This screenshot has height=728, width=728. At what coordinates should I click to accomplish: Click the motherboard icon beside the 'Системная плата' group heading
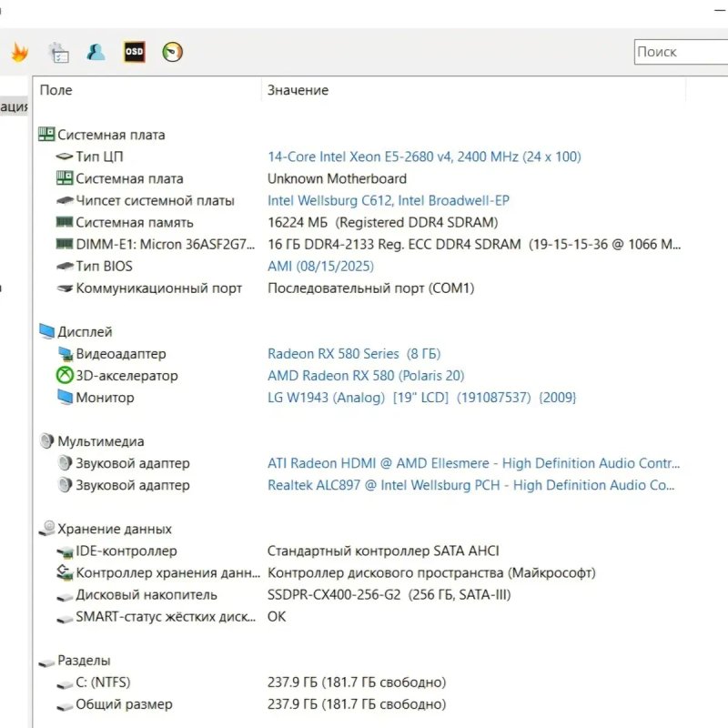tap(46, 134)
